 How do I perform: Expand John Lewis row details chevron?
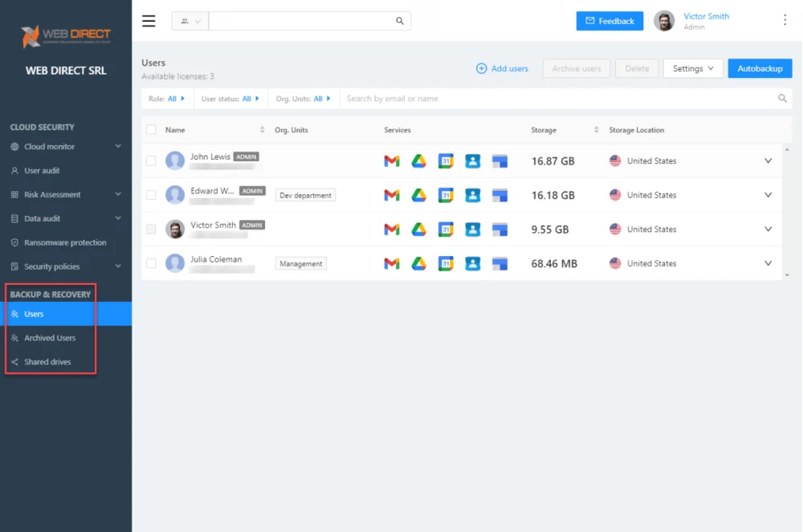click(768, 160)
